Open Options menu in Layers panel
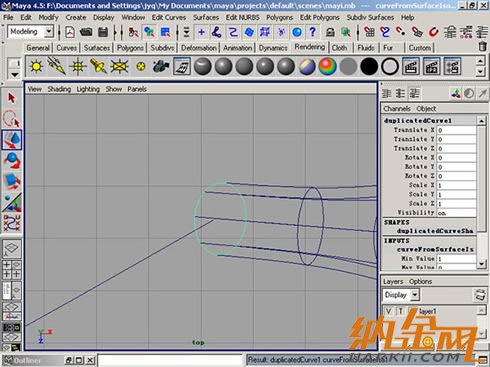Screen dimensions: 490x367 tap(421, 282)
